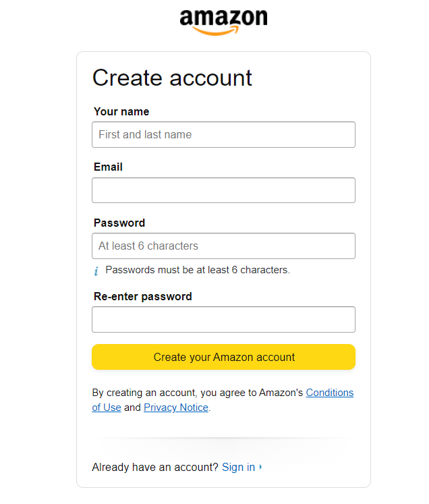This screenshot has width=429, height=504.
Task: Open the Privacy Notice link
Action: point(176,408)
